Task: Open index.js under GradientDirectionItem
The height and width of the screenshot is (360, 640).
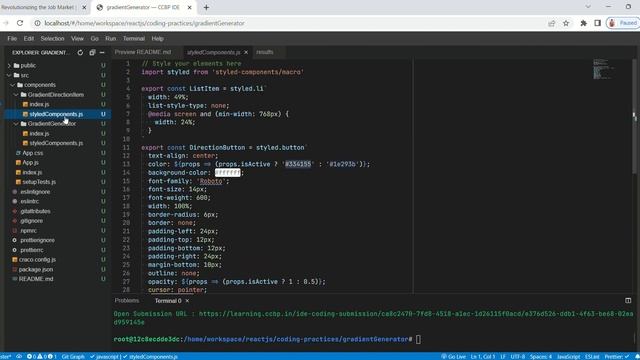Action: tap(39, 104)
